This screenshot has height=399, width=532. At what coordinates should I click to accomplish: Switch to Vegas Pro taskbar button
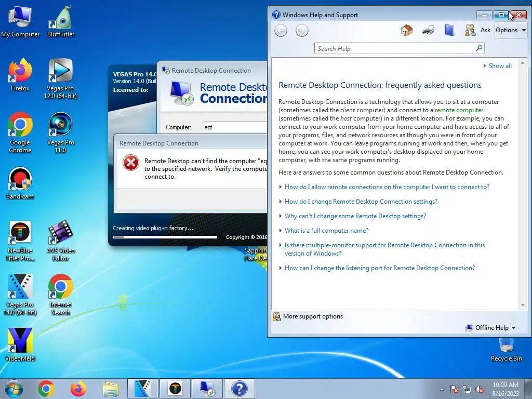point(143,389)
